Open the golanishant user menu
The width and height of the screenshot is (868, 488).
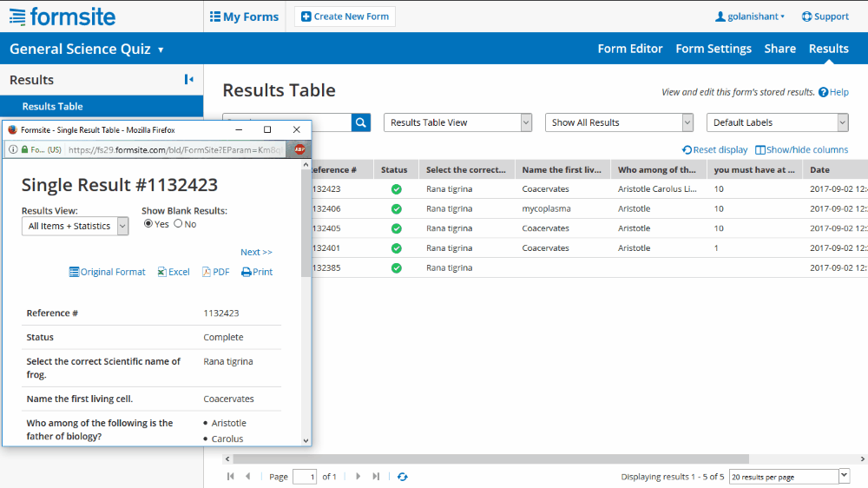pos(750,16)
